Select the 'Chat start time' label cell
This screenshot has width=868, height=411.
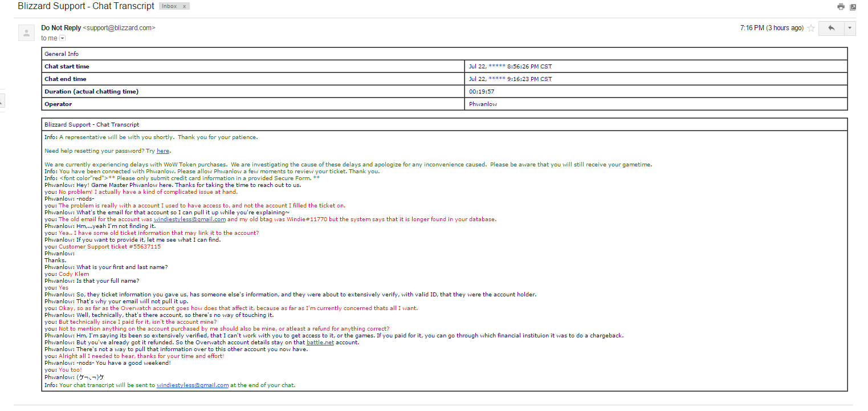pyautogui.click(x=254, y=67)
